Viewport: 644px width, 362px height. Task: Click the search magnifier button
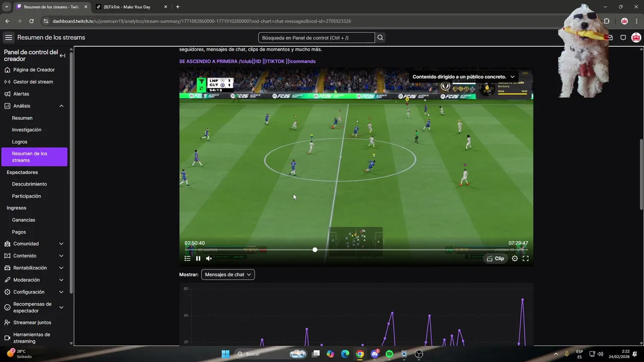380,38
